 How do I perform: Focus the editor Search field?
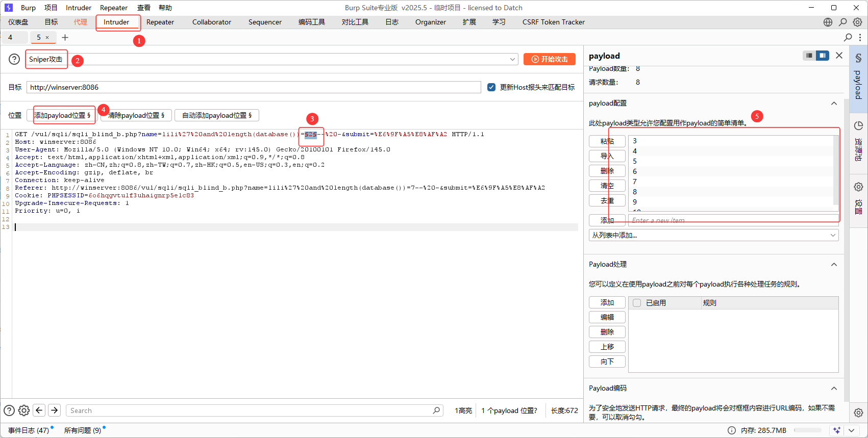254,410
